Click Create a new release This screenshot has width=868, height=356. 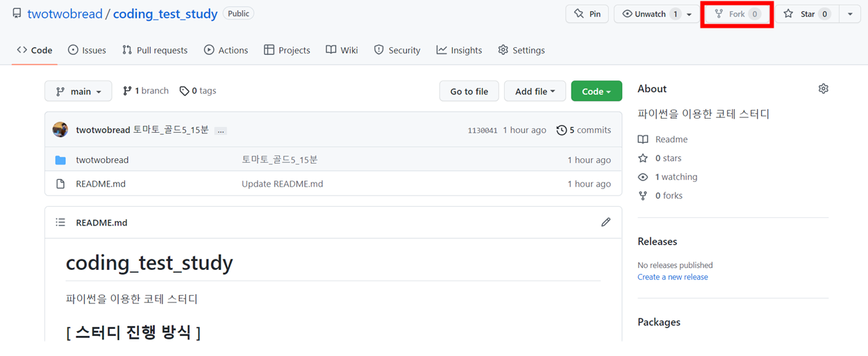(x=673, y=277)
